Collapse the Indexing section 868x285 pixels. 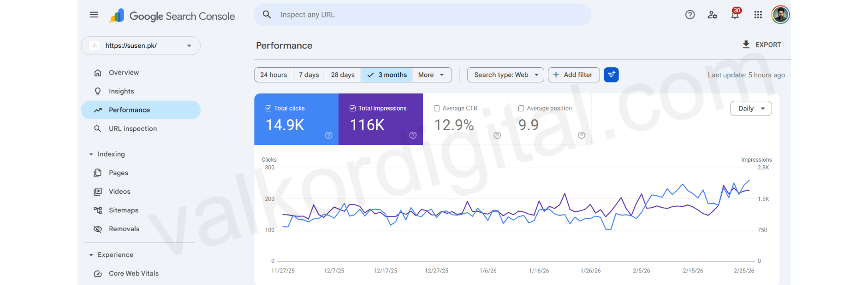click(91, 154)
